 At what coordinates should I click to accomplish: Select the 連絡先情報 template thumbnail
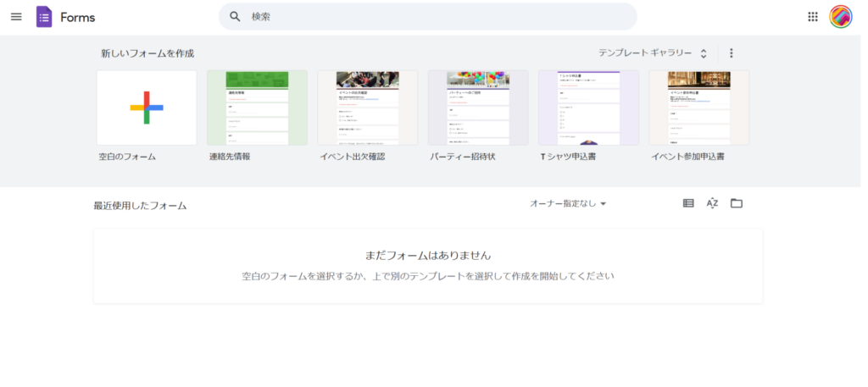[257, 108]
